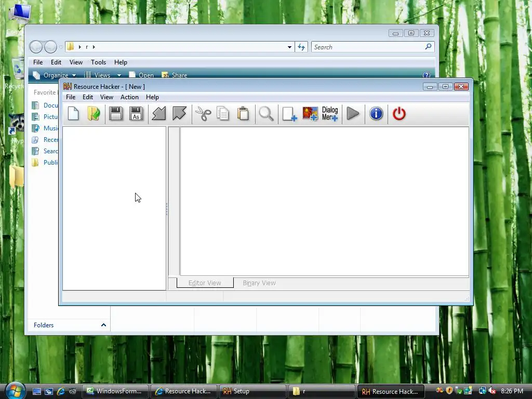Switch to the Setup taskbar button
Viewport: 532px width, 399px height.
tap(252, 391)
